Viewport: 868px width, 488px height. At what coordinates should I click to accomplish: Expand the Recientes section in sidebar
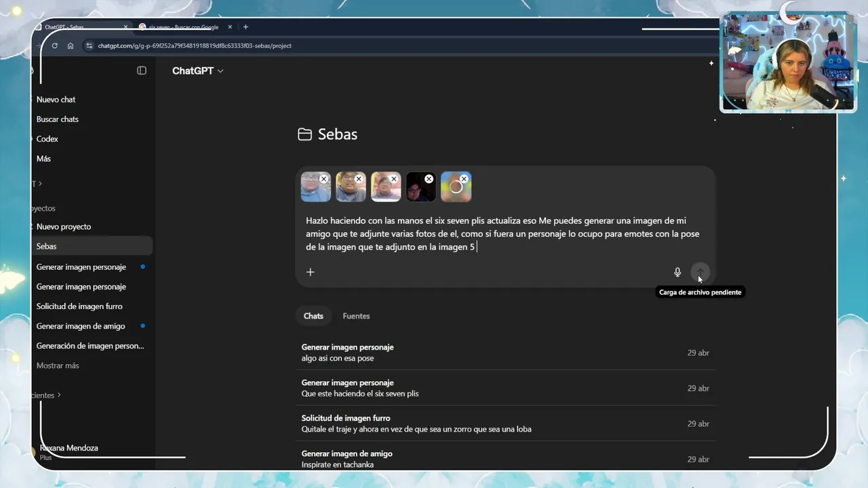pyautogui.click(x=45, y=395)
